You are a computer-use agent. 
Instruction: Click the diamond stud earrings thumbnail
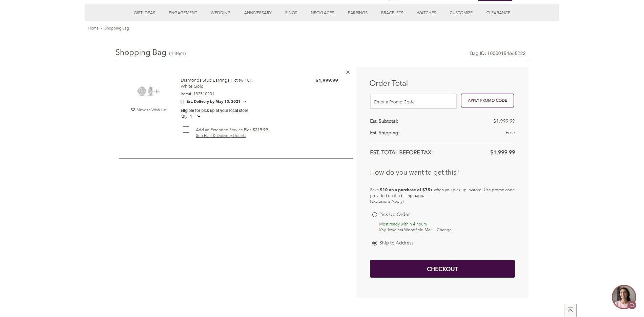click(x=148, y=91)
